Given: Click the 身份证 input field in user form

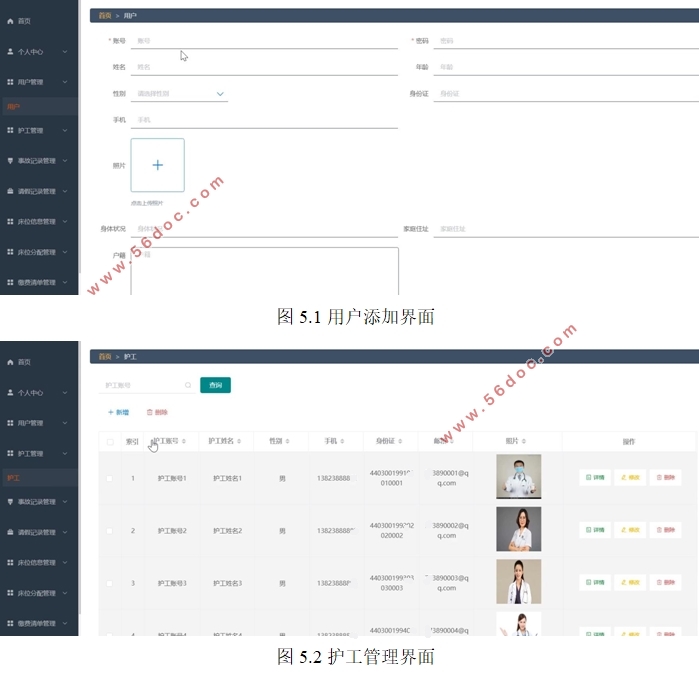Looking at the screenshot, I should pyautogui.click(x=550, y=93).
